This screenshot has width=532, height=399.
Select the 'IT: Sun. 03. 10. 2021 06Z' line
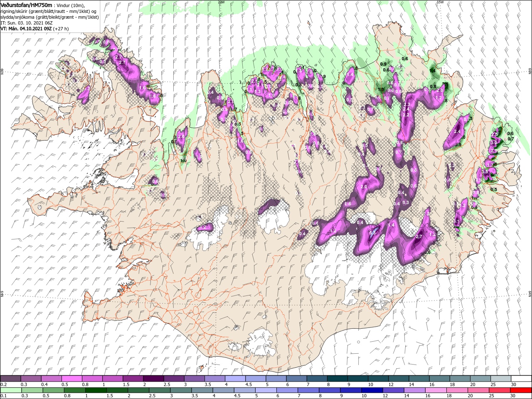(27, 23)
